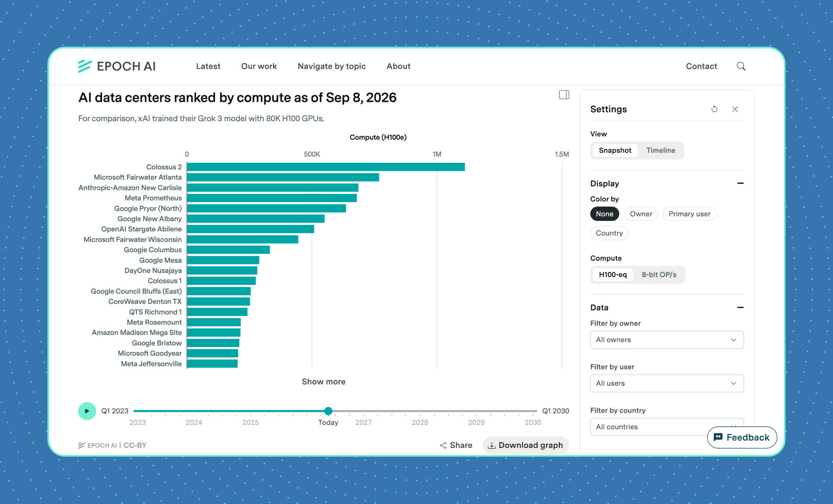
Task: Open the Filter by user dropdown
Action: [666, 383]
